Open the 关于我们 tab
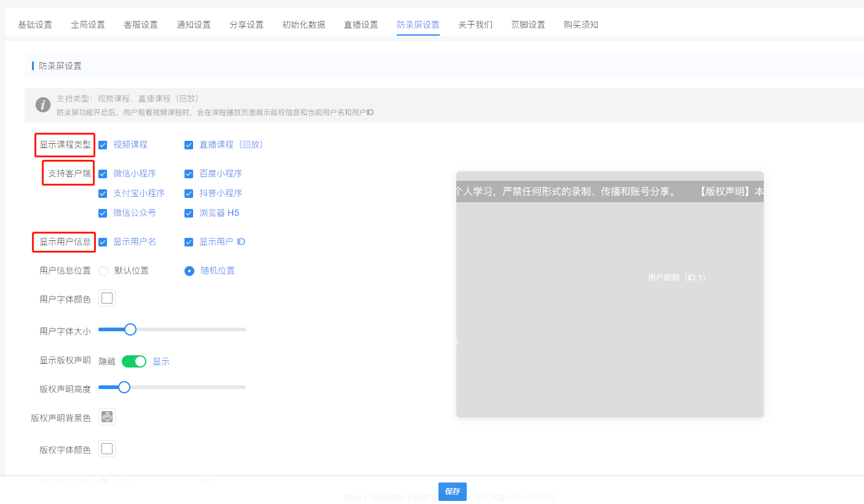The height and width of the screenshot is (504, 864). pos(475,25)
